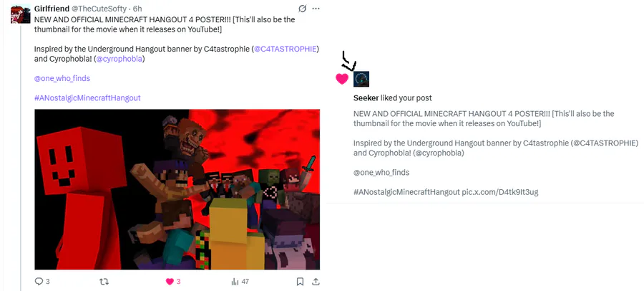The width and height of the screenshot is (644, 291).
Task: Open the @C4TASTROPHIE mention link
Action: 286,49
